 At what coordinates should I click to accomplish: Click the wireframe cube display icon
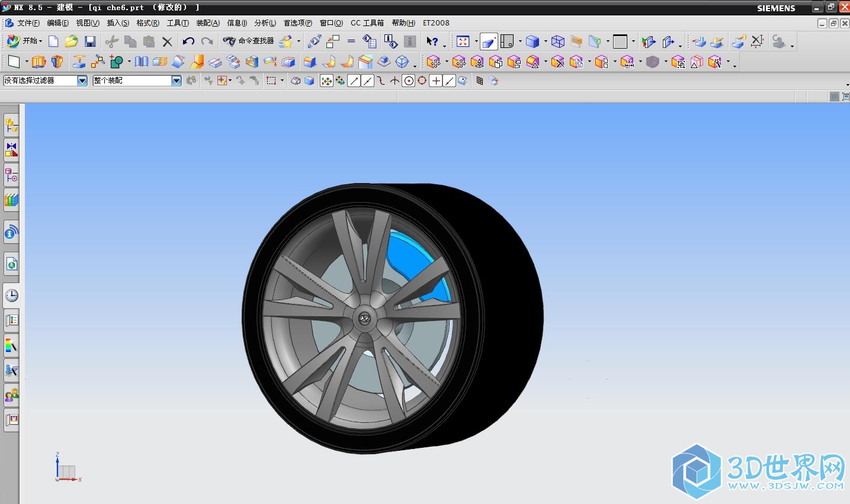click(557, 41)
